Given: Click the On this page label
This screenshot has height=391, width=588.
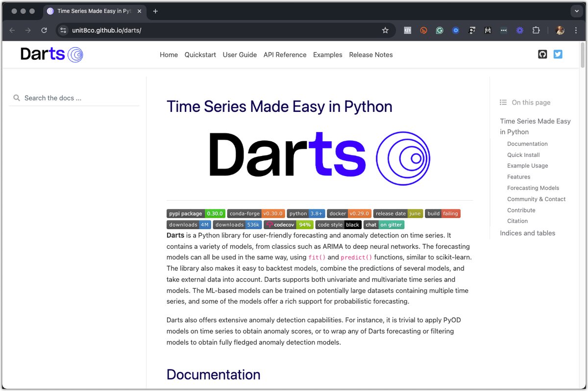Looking at the screenshot, I should pos(531,103).
